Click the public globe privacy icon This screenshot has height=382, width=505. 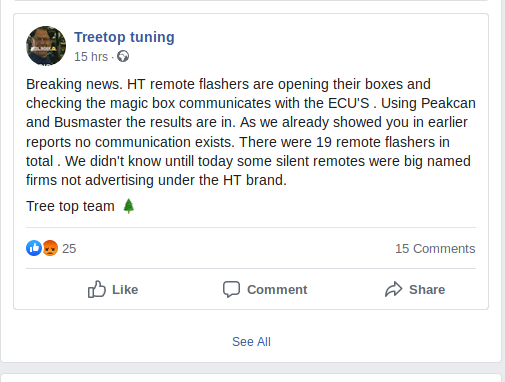point(123,56)
